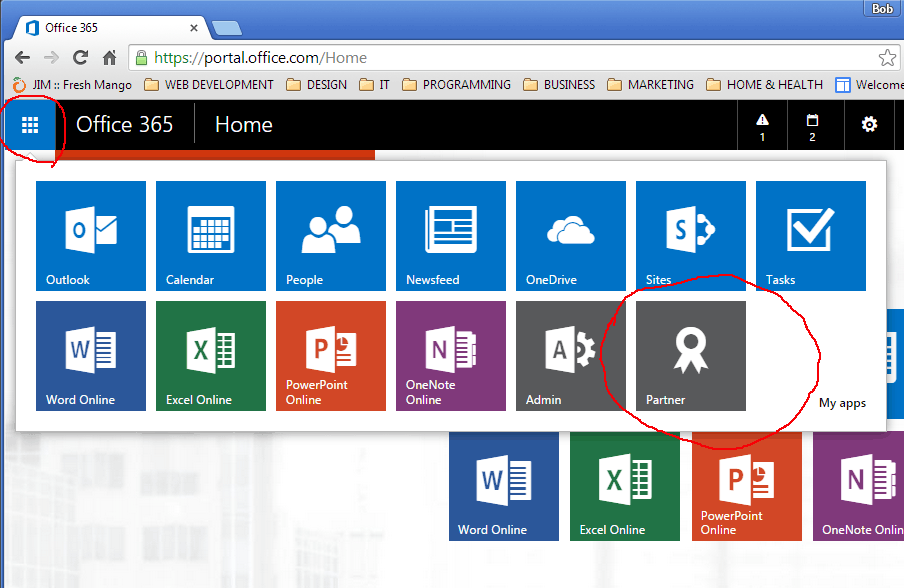
Task: Select the Partner app tile
Action: (690, 356)
